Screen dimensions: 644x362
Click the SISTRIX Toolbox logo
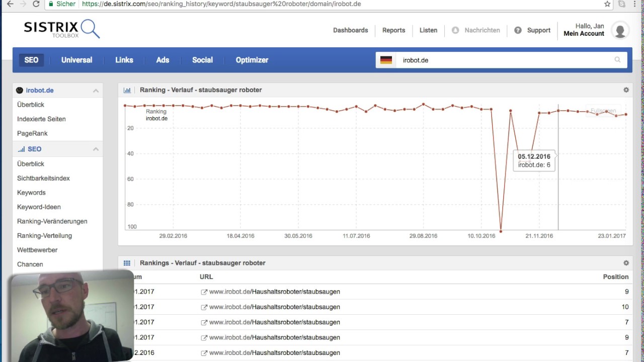click(61, 29)
